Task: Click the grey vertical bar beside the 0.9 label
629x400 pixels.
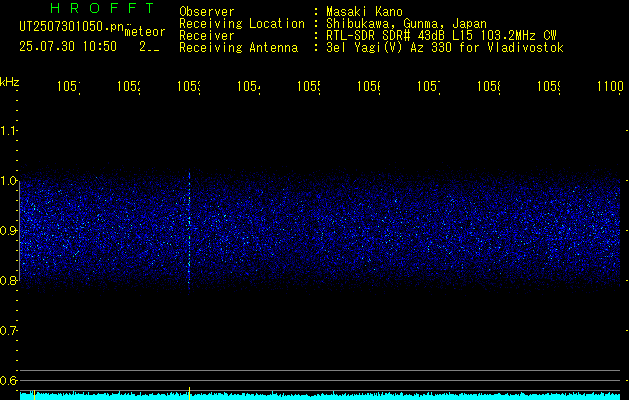Action: click(20, 231)
